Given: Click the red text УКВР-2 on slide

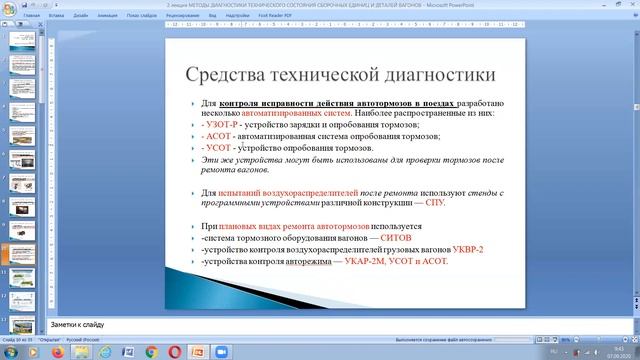Looking at the screenshot, I should [x=468, y=249].
